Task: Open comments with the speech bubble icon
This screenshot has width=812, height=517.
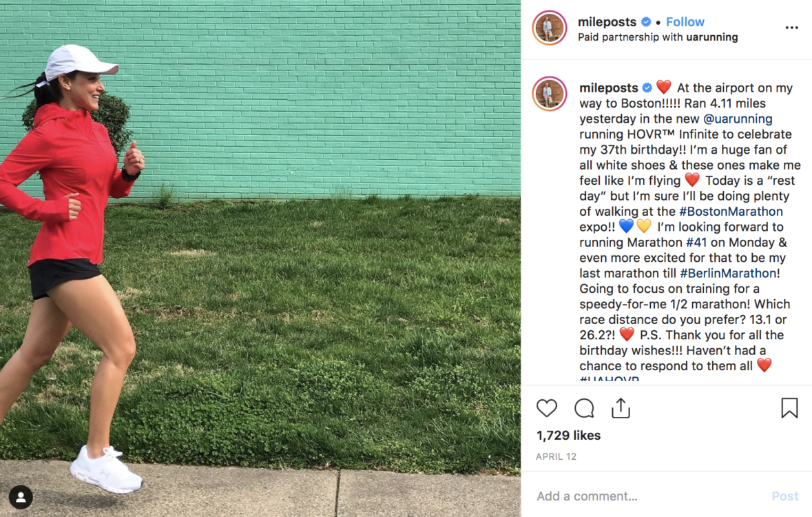Action: coord(583,408)
